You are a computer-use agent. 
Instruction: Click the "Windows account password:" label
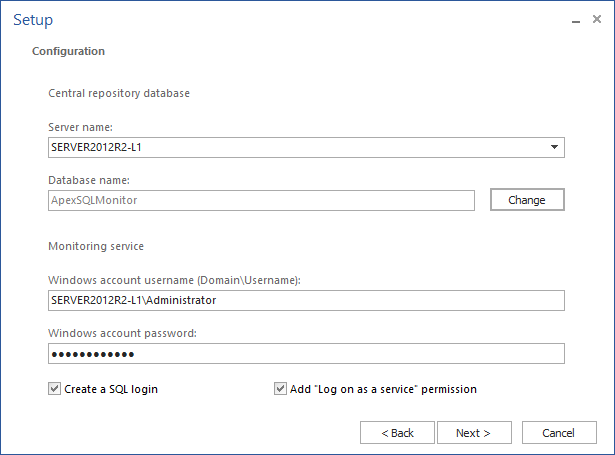(122, 333)
